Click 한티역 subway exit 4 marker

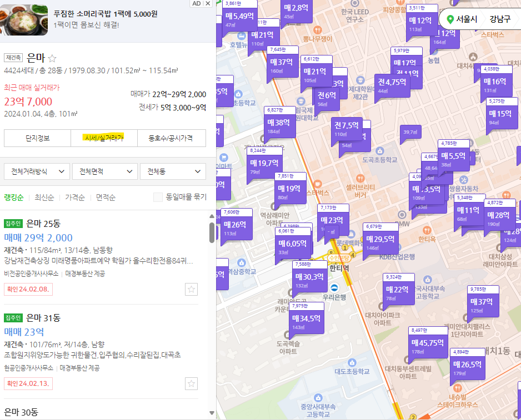click(x=353, y=255)
